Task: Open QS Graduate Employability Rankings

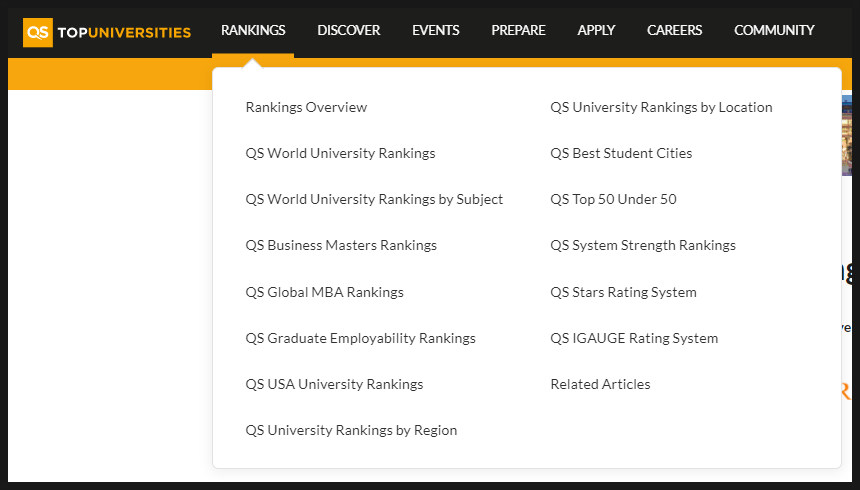Action: pyautogui.click(x=360, y=338)
